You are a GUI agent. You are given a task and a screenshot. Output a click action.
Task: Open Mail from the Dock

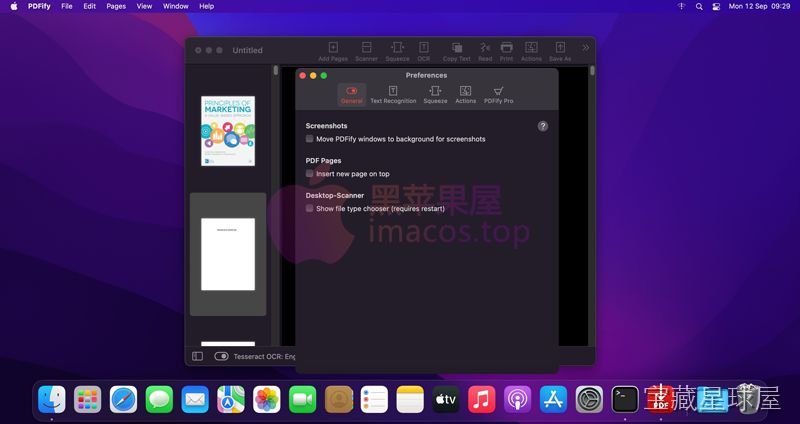(195, 399)
